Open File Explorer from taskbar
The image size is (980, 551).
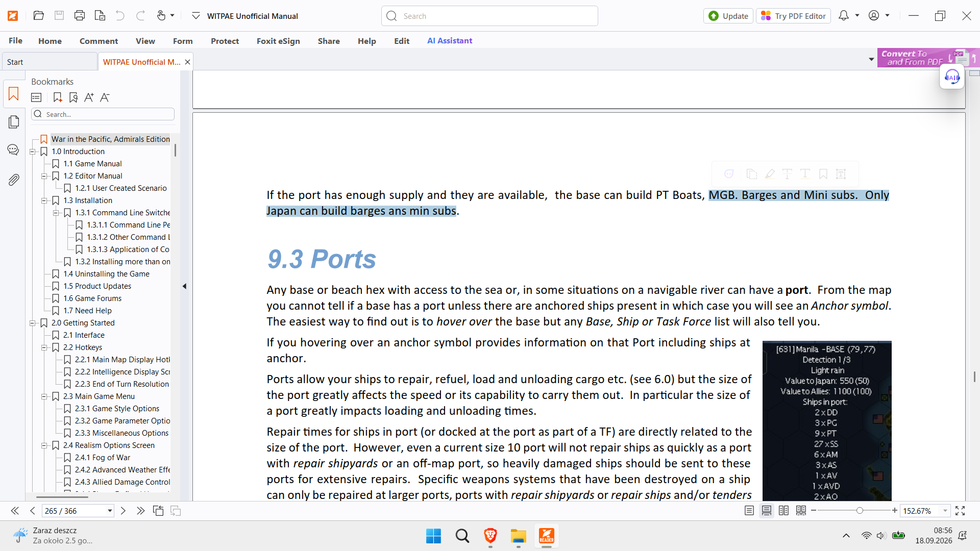point(518,536)
